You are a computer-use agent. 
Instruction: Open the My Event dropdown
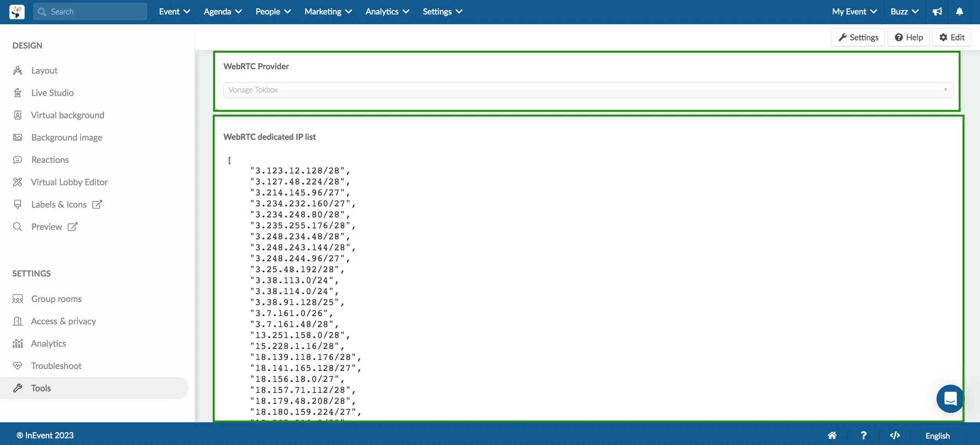pos(854,12)
